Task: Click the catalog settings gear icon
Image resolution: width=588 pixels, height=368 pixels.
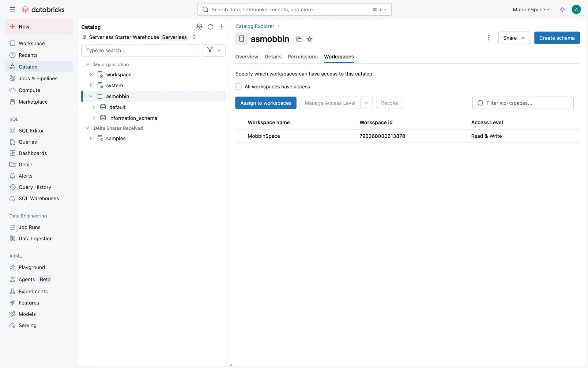Action: 199,27
